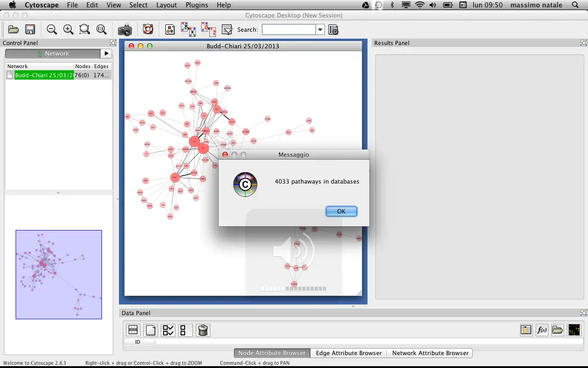
Task: Click OK in the Messaggio dialog
Action: pos(341,211)
